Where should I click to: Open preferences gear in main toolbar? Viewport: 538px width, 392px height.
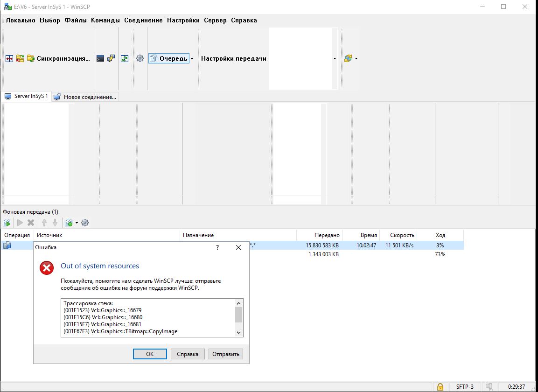pos(140,58)
